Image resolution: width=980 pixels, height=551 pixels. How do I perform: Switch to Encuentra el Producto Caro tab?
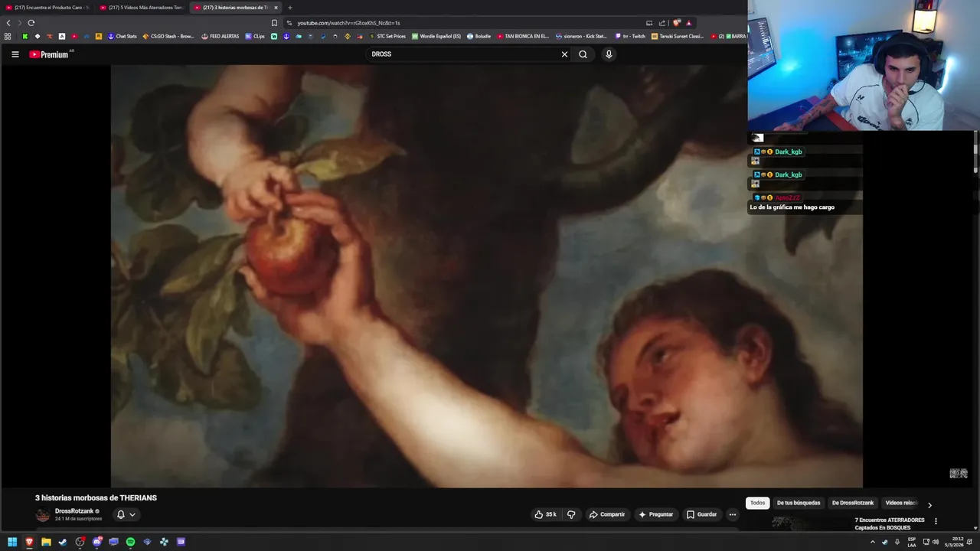[47, 8]
